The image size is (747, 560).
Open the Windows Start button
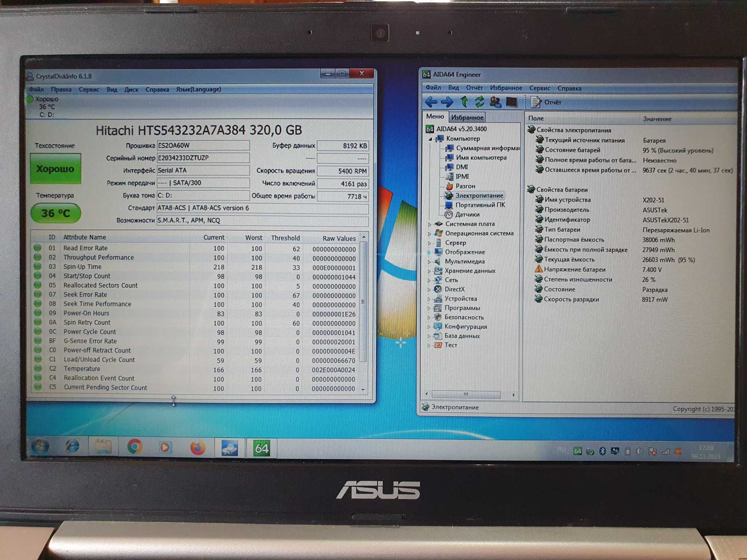click(40, 447)
